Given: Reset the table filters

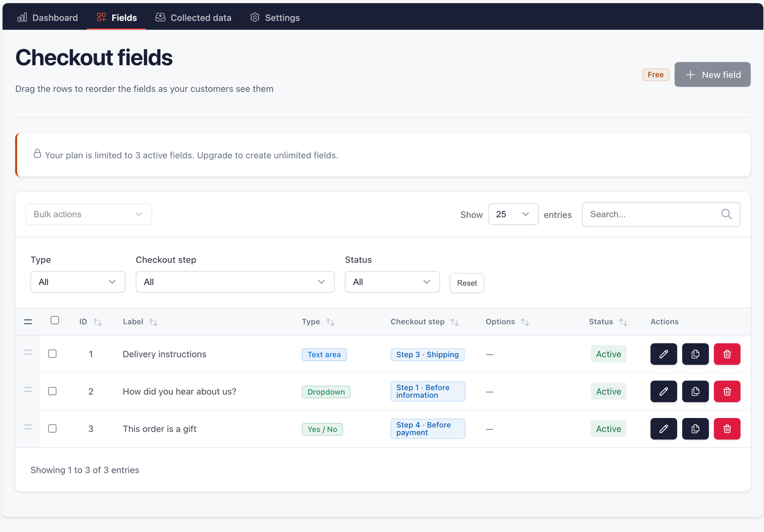Looking at the screenshot, I should pos(467,283).
